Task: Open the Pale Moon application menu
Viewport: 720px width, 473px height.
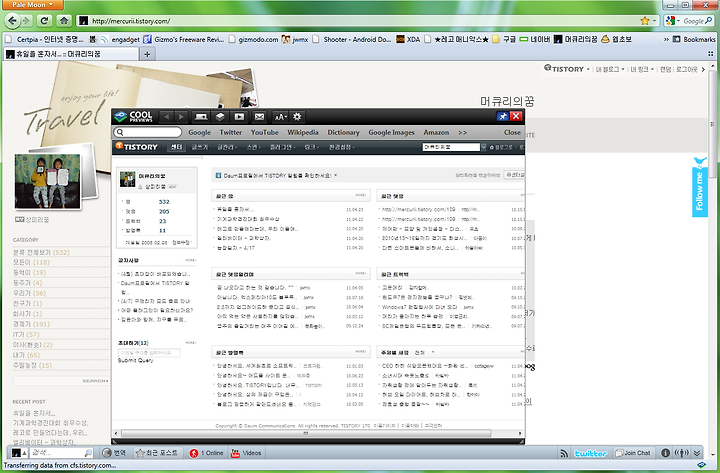Action: tap(32, 5)
